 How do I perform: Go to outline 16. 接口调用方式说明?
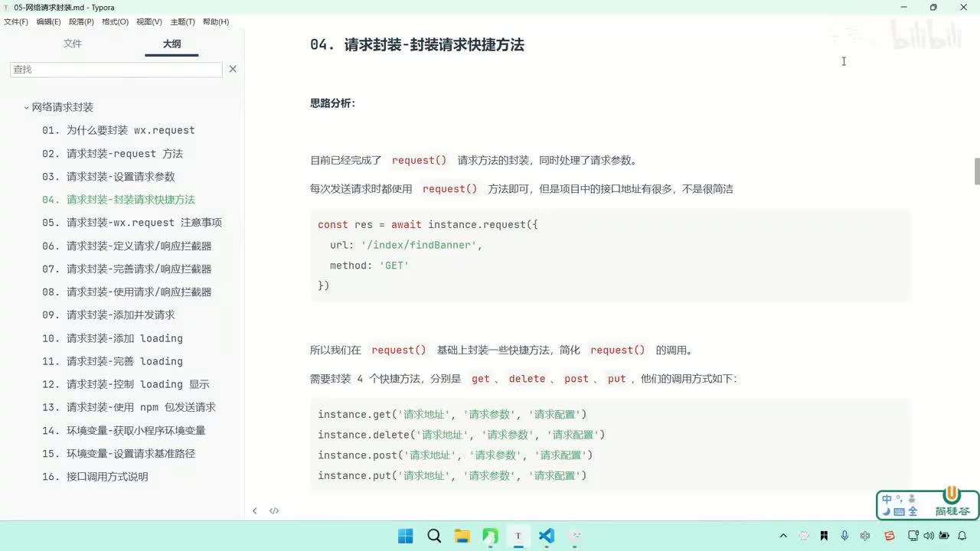tap(95, 476)
